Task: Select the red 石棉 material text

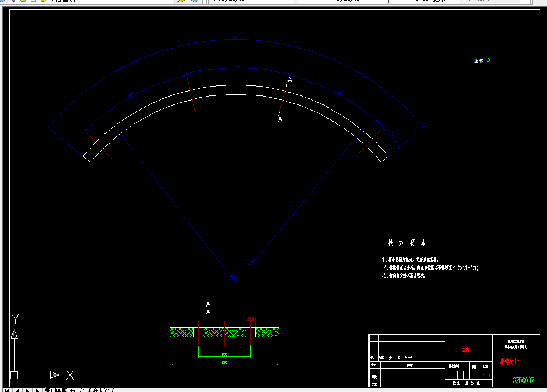Action: click(465, 350)
